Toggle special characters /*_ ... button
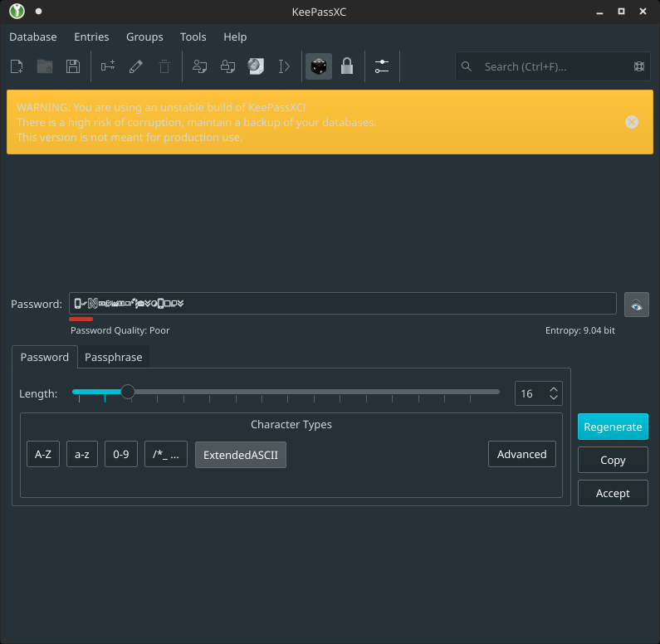 166,454
